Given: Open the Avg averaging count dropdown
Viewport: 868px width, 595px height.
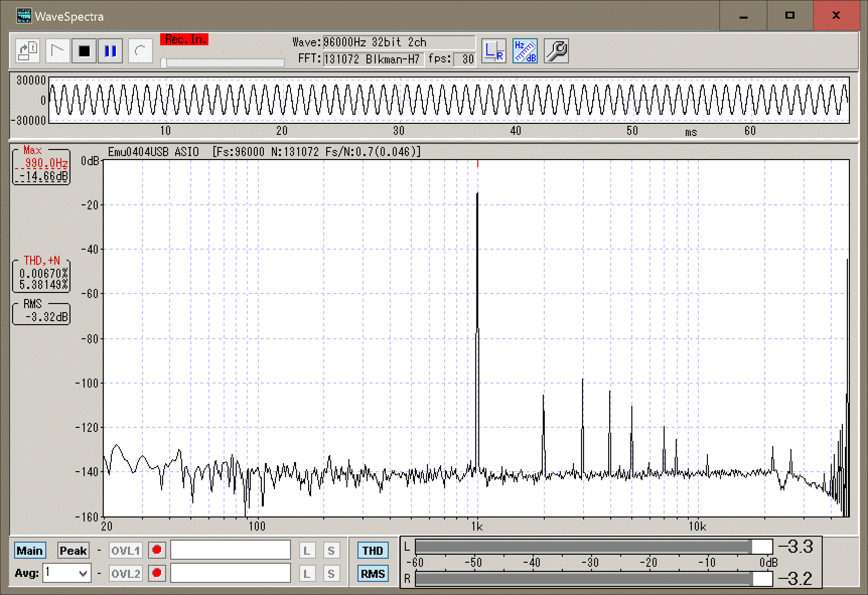Looking at the screenshot, I should (x=67, y=573).
